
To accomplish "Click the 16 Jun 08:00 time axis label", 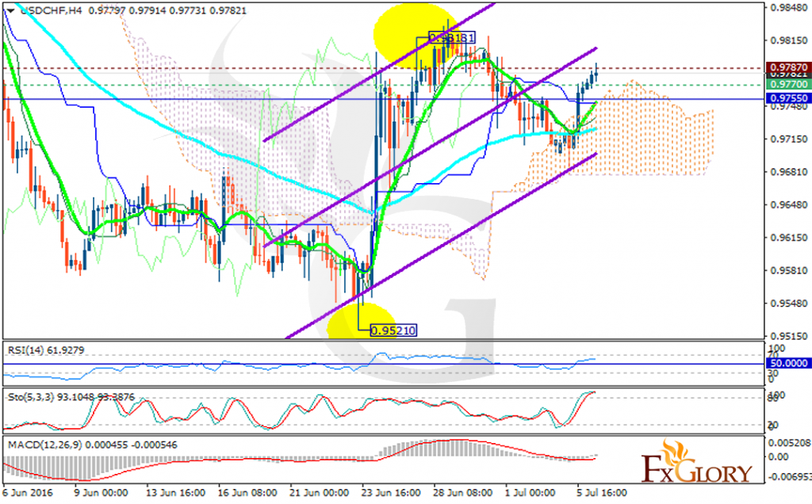I will click(247, 493).
